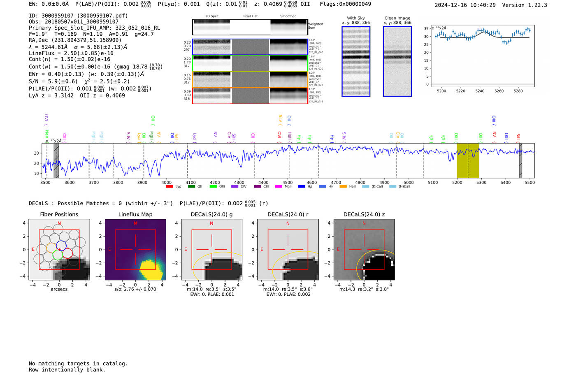Screen dimensions: 576x392
Task: Click the 'arcsecs' axis label
Action: click(59, 289)
